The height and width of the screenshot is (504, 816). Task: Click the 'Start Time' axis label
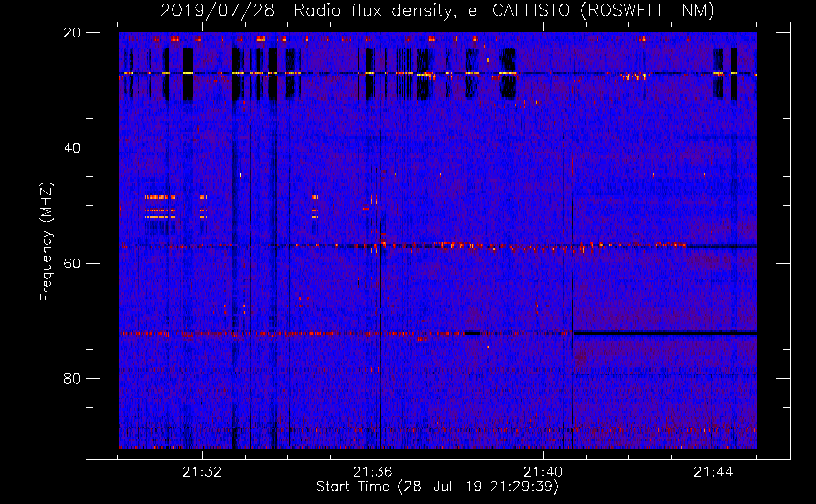[437, 487]
